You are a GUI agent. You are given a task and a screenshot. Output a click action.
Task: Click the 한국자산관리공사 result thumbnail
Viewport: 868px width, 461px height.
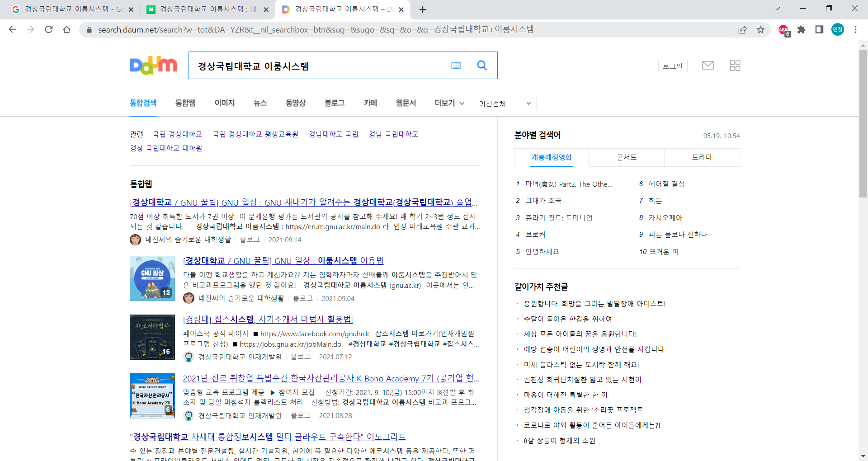tap(152, 396)
